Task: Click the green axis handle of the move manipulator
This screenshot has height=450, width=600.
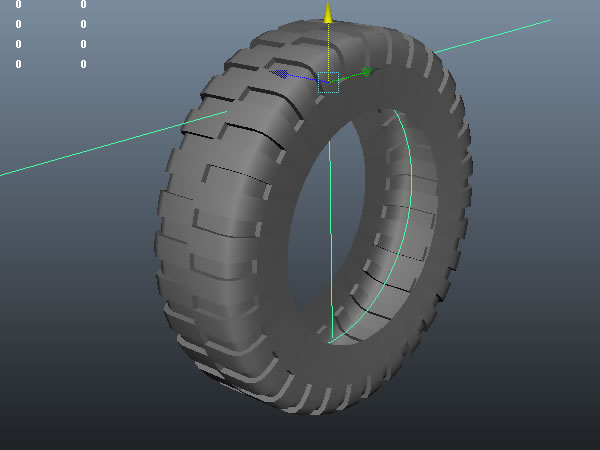Action: click(x=368, y=72)
